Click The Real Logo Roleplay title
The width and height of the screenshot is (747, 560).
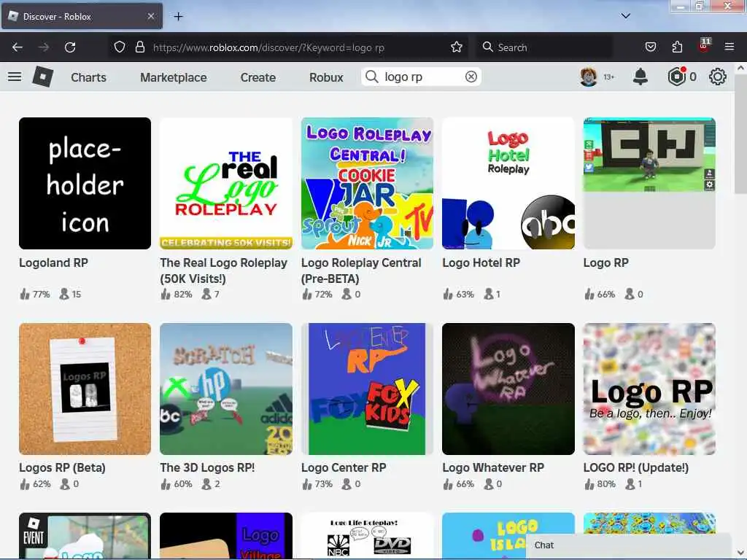point(223,271)
